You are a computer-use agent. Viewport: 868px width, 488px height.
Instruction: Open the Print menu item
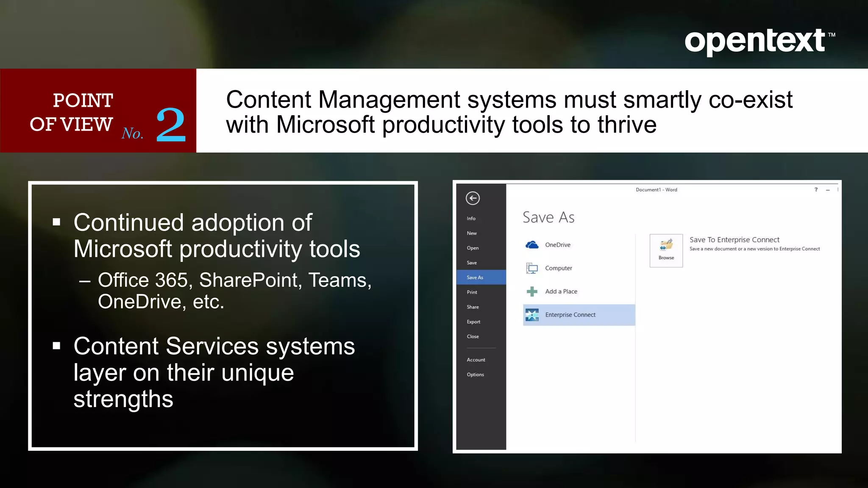click(x=472, y=292)
